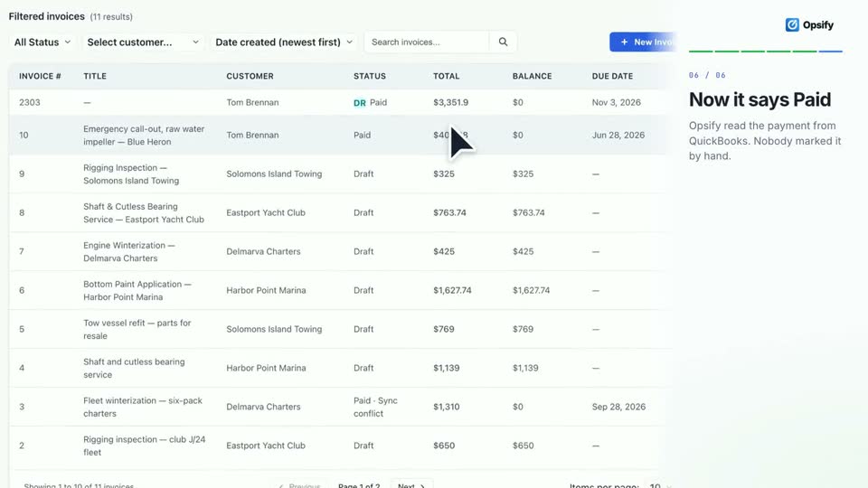Click Paid - Sync conflict status
868x488 pixels.
[375, 407]
